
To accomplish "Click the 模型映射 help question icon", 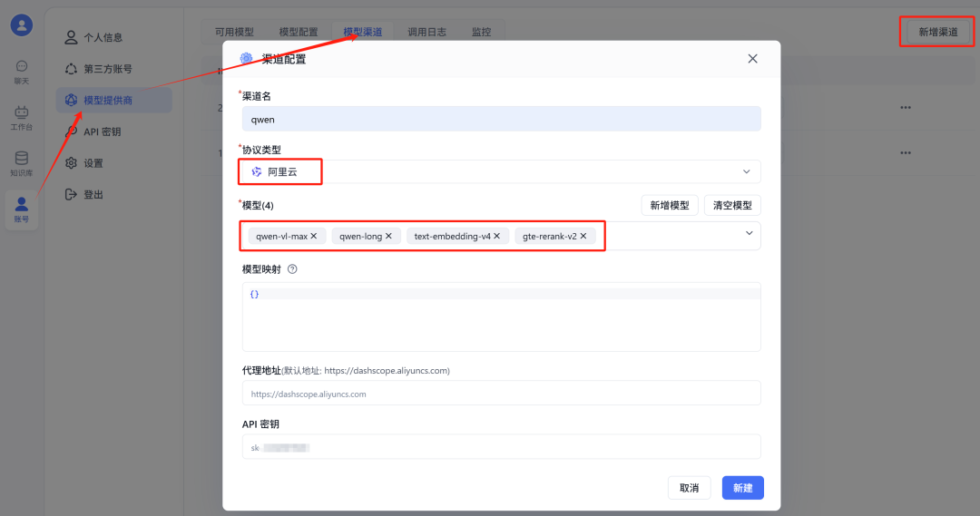I will pos(292,269).
